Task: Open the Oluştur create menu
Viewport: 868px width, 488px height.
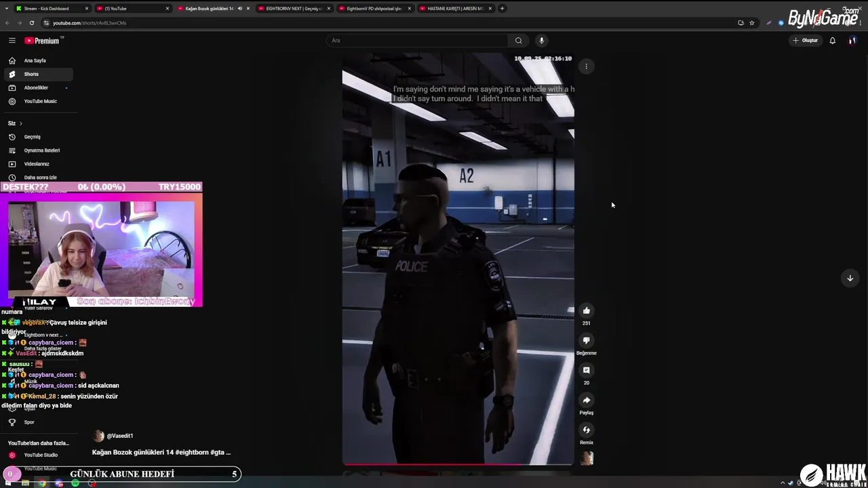Action: pos(805,41)
